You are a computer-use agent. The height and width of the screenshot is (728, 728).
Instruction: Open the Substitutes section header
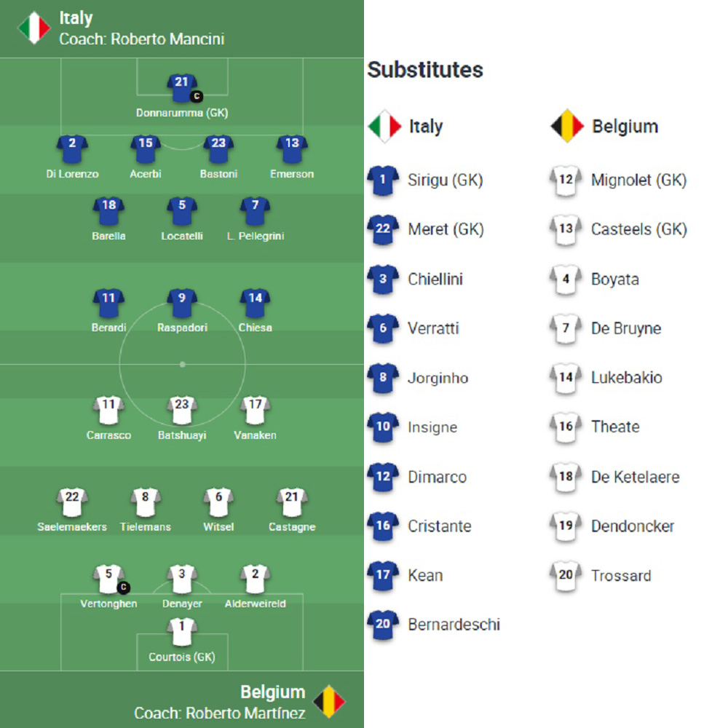pyautogui.click(x=427, y=70)
